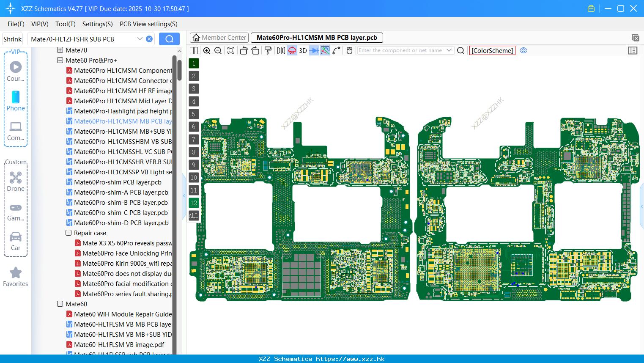The height and width of the screenshot is (363, 644).
Task: Clear the Mate70 search text
Action: (149, 39)
